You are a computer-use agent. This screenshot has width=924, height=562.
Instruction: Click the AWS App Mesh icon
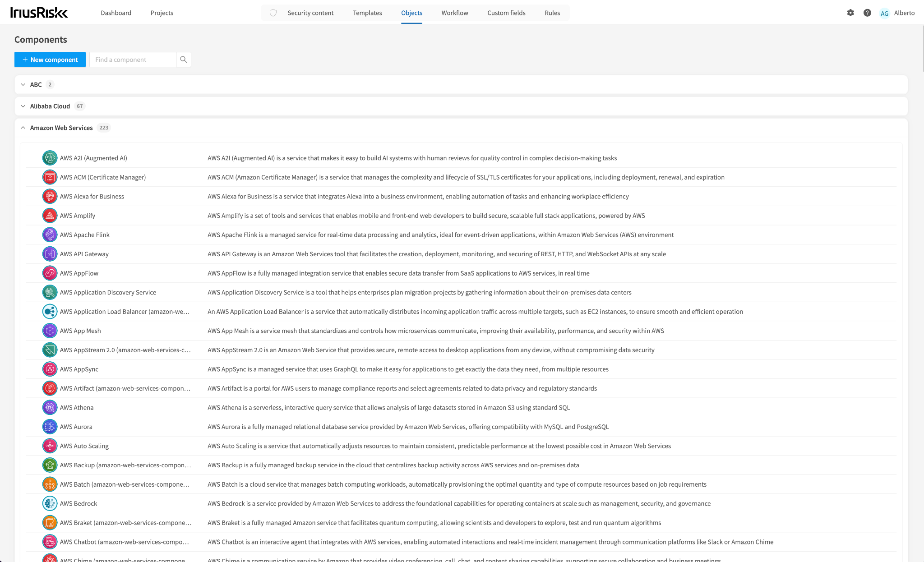point(50,331)
